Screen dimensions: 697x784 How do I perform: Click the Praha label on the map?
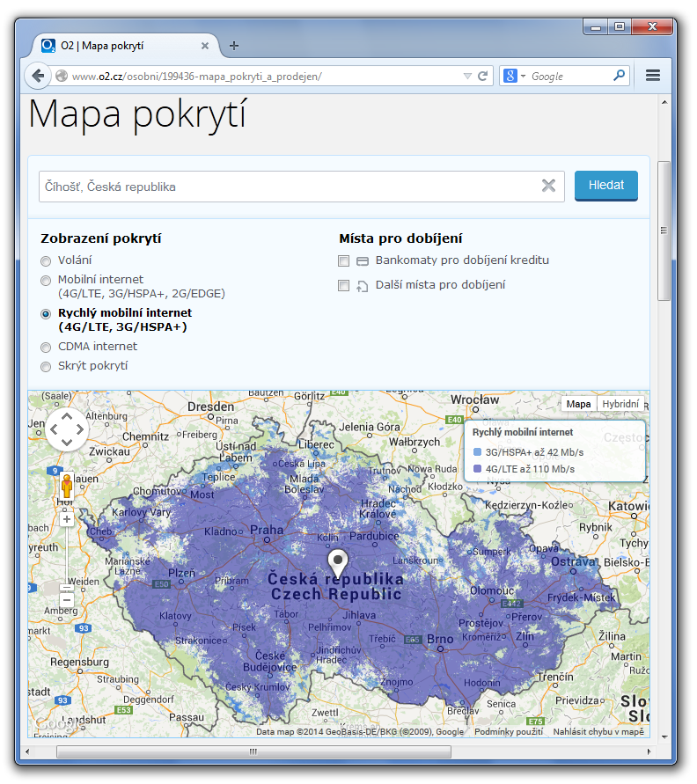(x=267, y=530)
